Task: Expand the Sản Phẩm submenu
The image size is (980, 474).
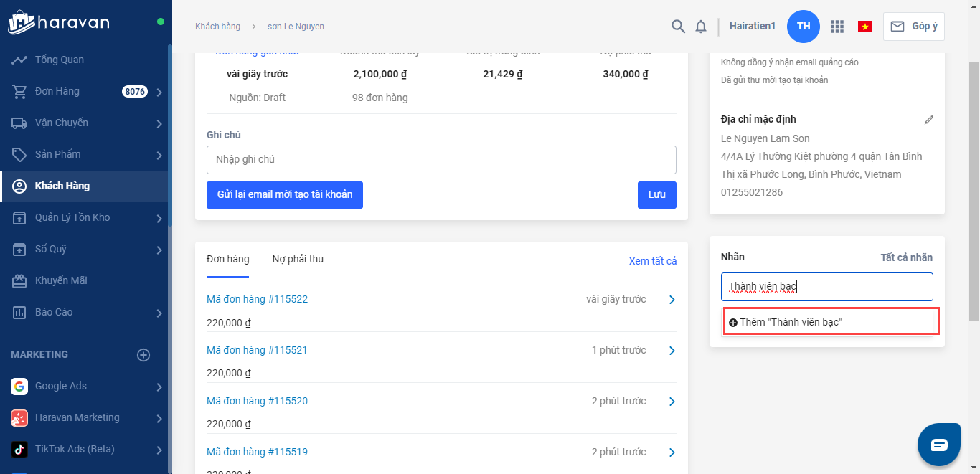Action: (159, 155)
